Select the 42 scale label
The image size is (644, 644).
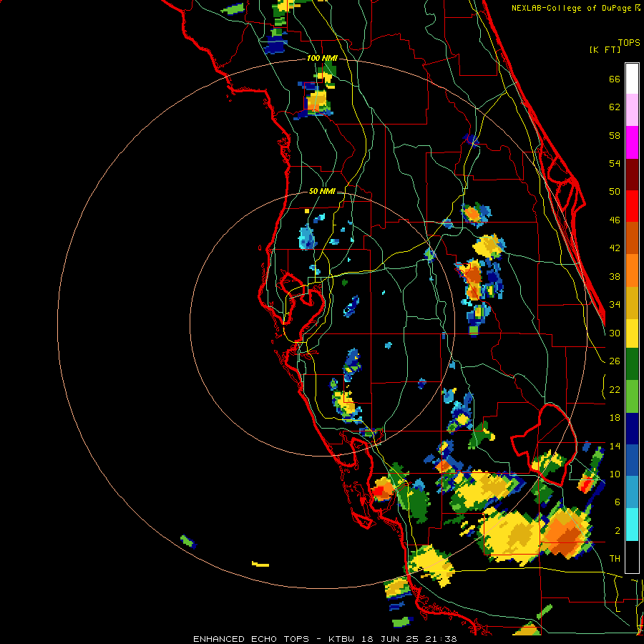(615, 248)
